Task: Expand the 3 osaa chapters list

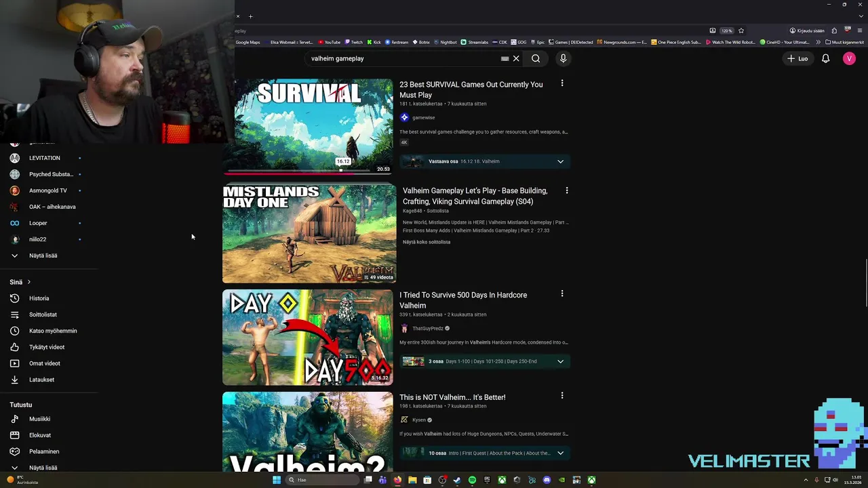Action: 560,361
